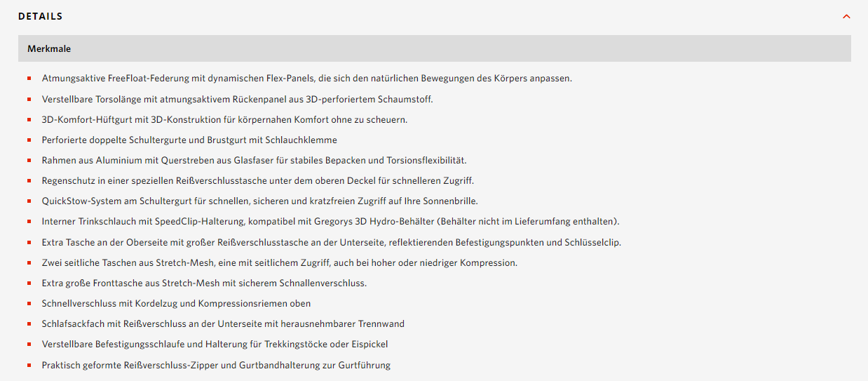
Task: Select the Regenschutz feature text
Action: click(258, 180)
